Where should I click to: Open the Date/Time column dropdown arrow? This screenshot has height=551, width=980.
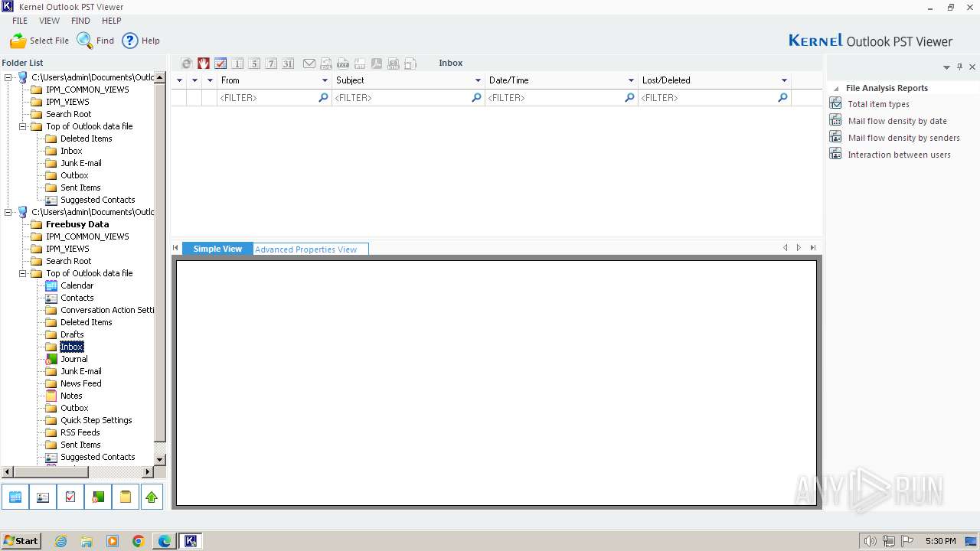click(x=631, y=80)
